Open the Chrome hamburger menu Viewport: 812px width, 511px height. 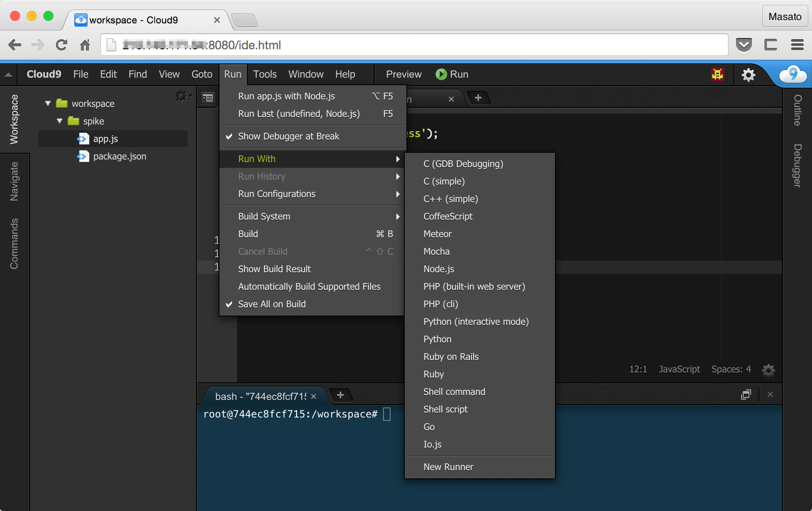pyautogui.click(x=797, y=45)
